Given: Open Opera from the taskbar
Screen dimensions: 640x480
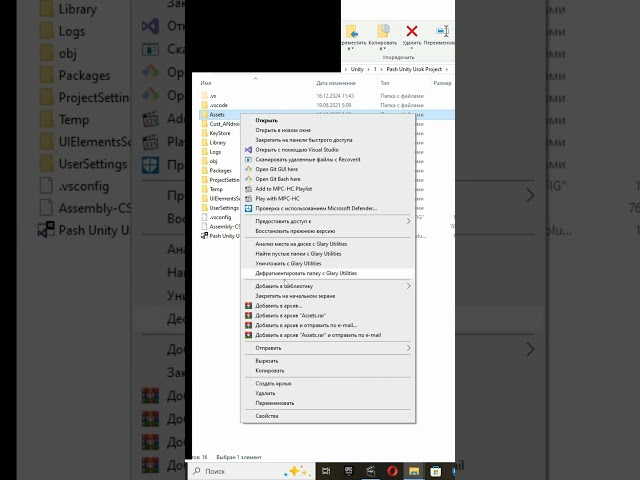Looking at the screenshot, I should 392,471.
